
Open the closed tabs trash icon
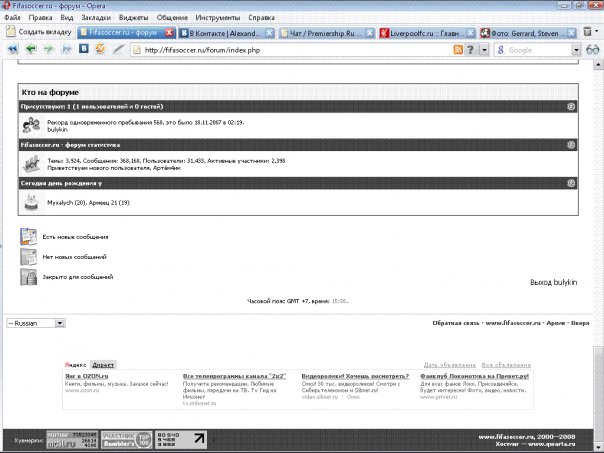coord(587,32)
